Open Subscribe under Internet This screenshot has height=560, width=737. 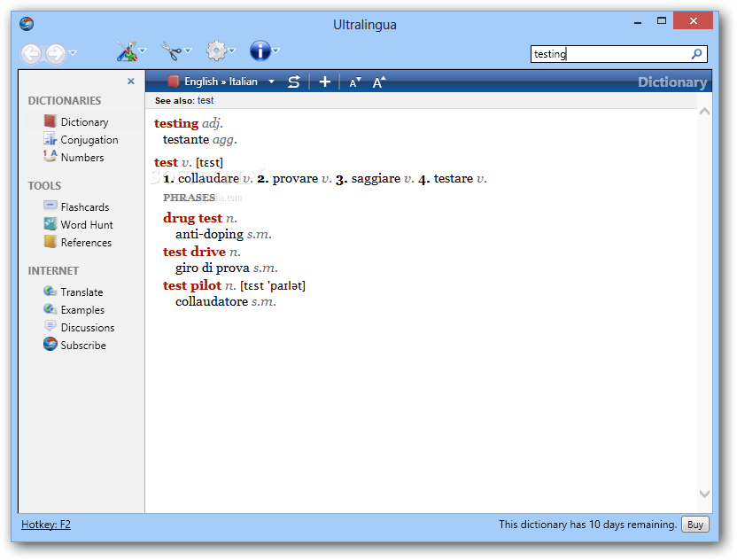(83, 346)
